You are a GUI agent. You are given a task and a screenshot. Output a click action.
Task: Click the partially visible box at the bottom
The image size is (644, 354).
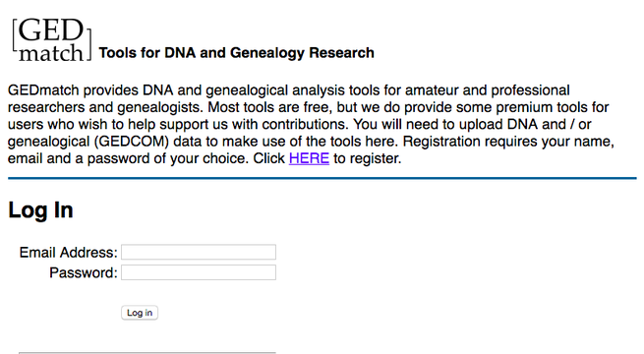pos(147,353)
